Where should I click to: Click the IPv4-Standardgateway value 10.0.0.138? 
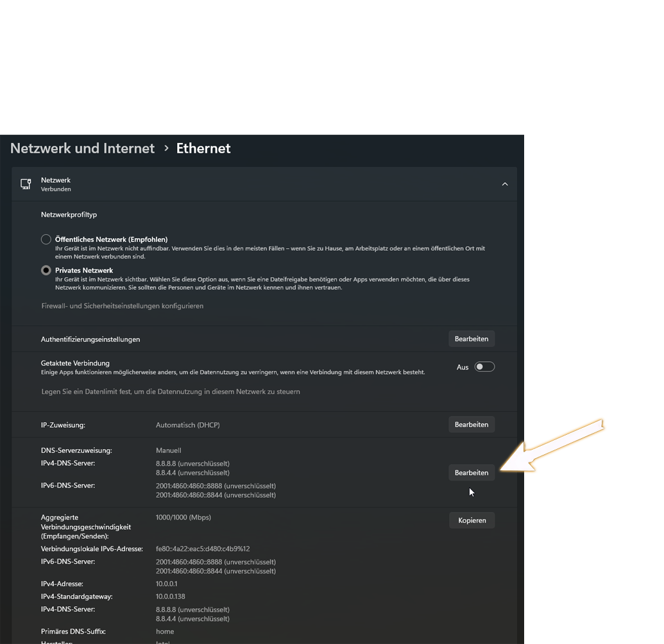click(x=171, y=597)
